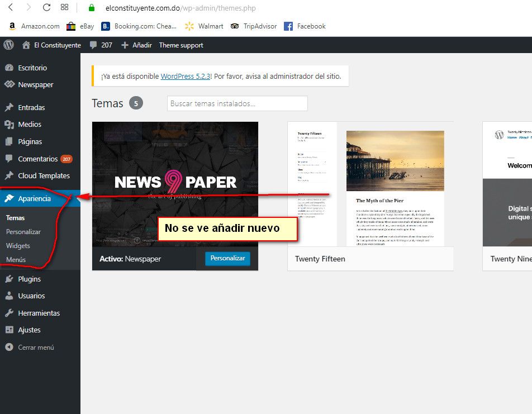Select the Twenty Fifteen theme thumbnail
Image resolution: width=532 pixels, height=414 pixels.
pos(370,184)
